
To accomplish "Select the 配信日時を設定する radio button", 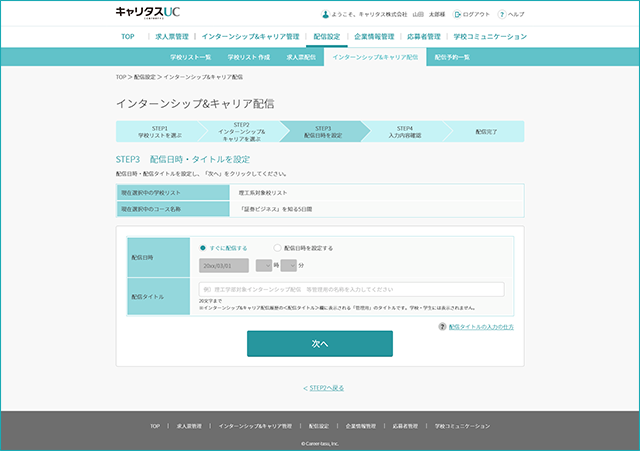I will [x=277, y=248].
